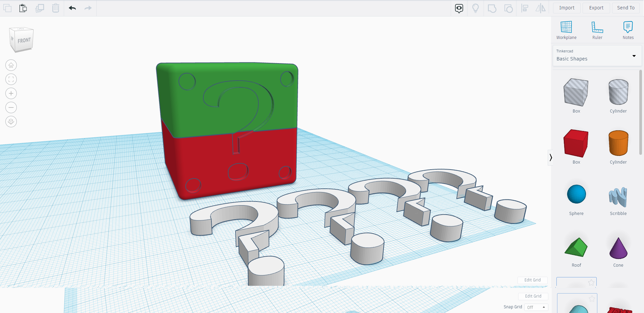The image size is (644, 313).
Task: Click the shapes panel scrollbar
Action: (641, 113)
